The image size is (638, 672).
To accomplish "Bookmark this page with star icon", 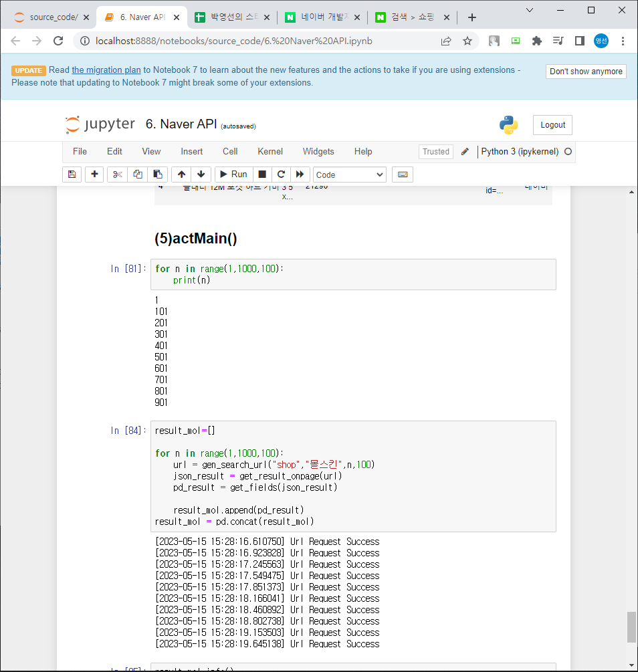I will pos(467,41).
